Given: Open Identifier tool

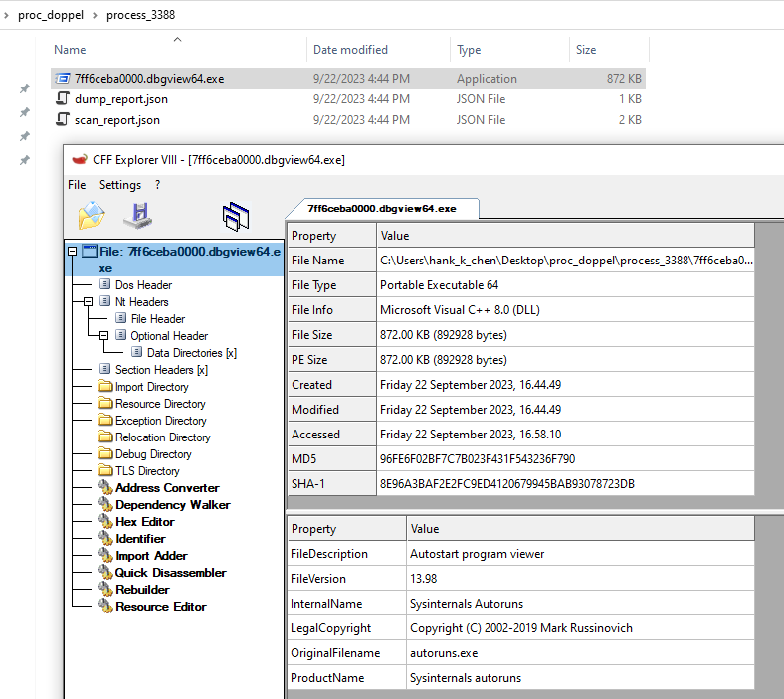Looking at the screenshot, I should pos(140,539).
